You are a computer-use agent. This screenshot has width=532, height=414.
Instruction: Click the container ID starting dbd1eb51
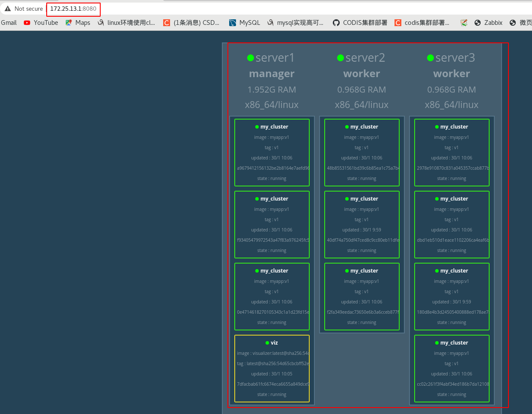pyautogui.click(x=453, y=240)
